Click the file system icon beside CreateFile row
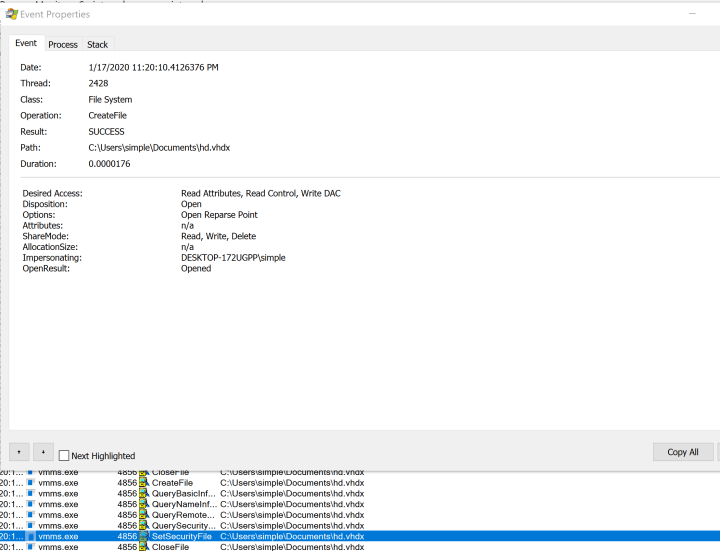720x551 pixels. click(x=144, y=482)
